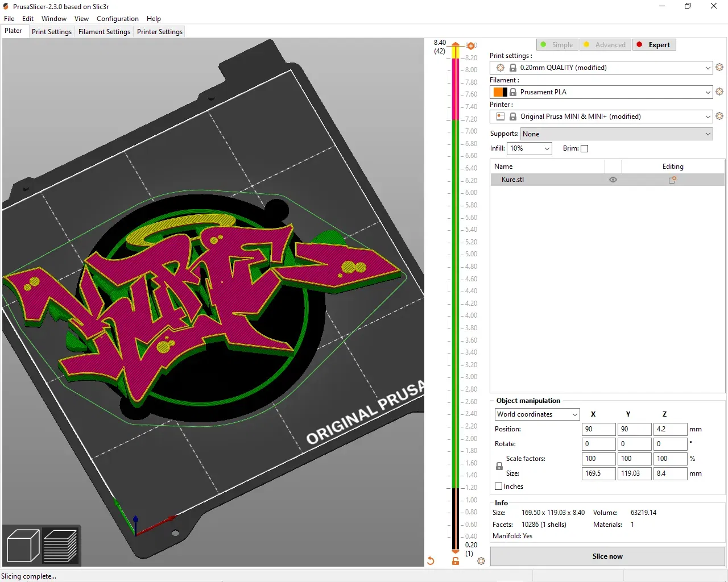
Task: Click the Size X field
Action: (x=599, y=473)
